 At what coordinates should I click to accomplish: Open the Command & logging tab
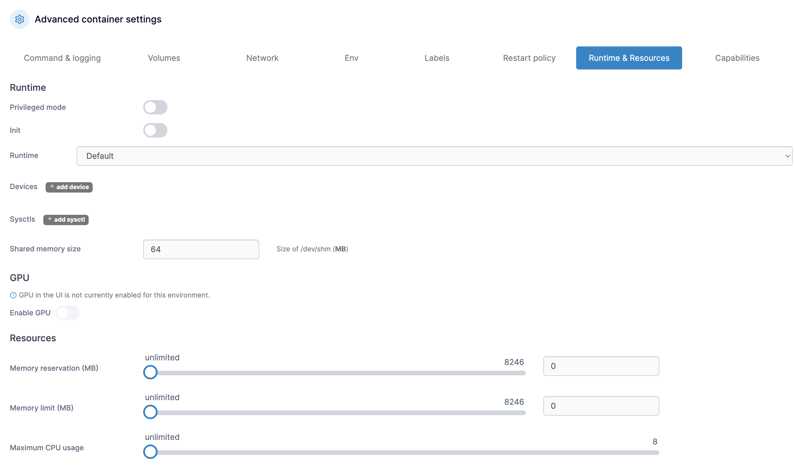[62, 58]
